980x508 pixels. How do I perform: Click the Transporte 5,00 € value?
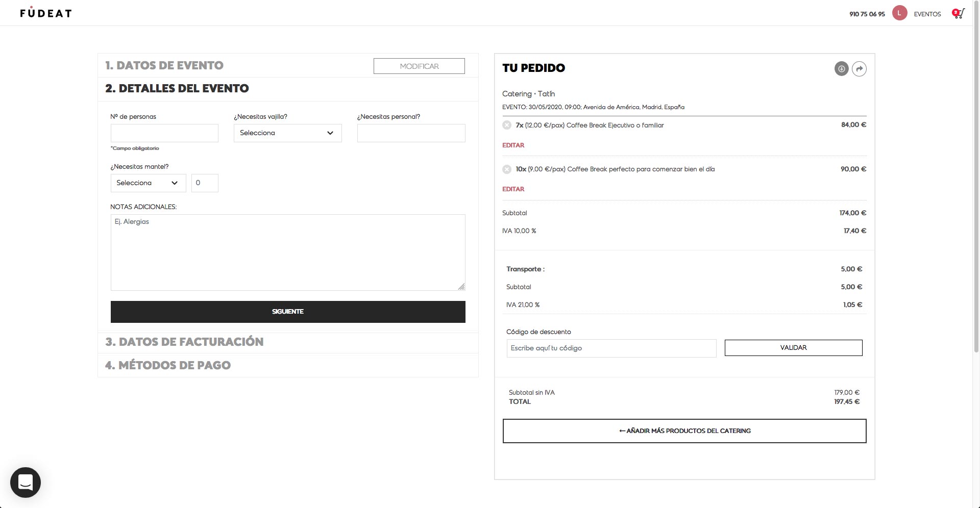point(851,269)
